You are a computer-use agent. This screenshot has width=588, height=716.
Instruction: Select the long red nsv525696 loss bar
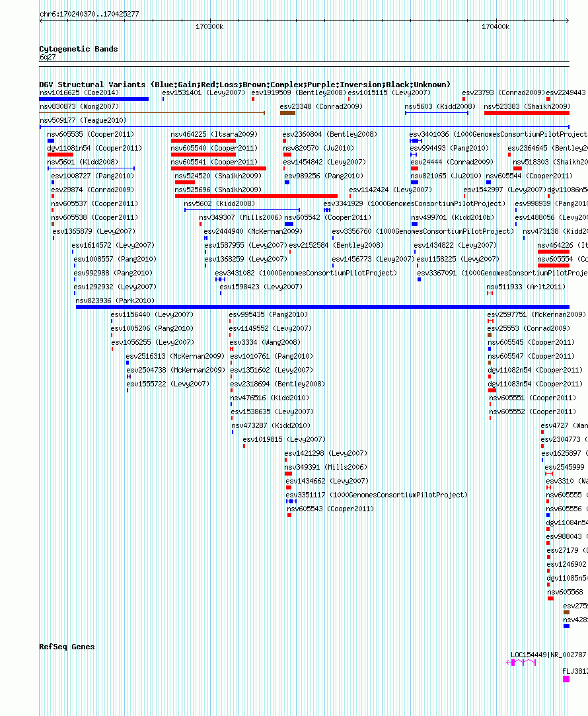click(256, 196)
